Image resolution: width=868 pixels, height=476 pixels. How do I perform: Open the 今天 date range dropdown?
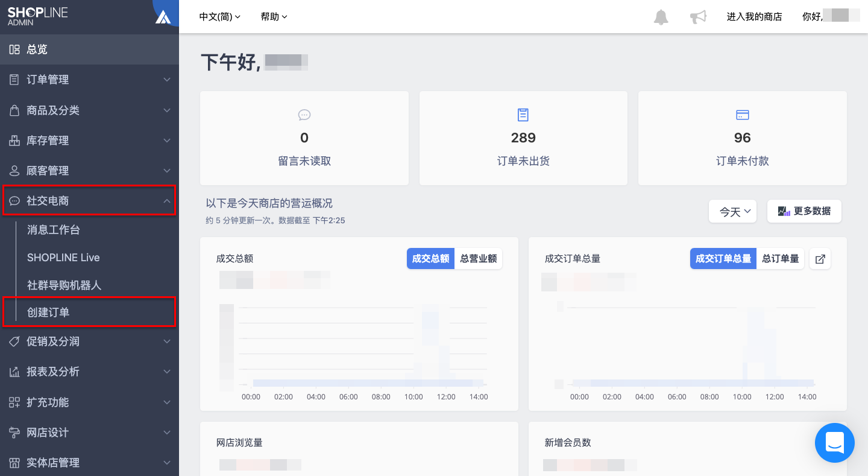(732, 211)
